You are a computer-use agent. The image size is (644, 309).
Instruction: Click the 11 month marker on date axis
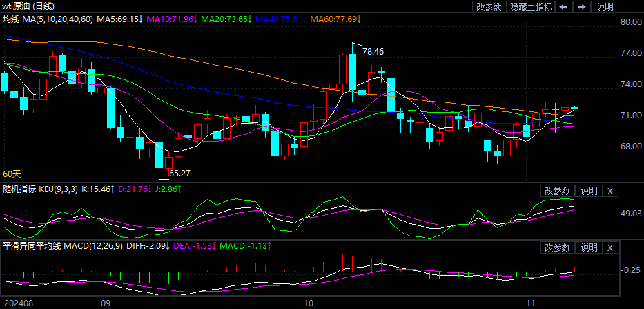(532, 303)
